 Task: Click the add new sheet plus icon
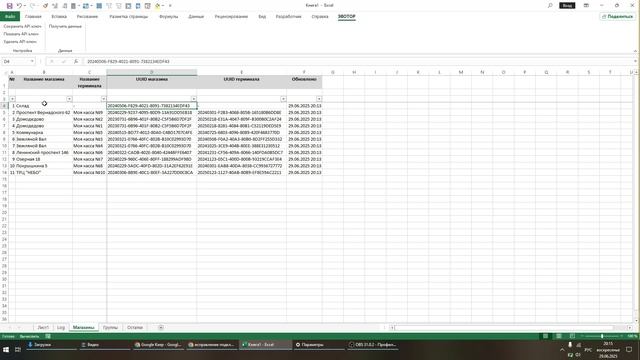[161, 327]
